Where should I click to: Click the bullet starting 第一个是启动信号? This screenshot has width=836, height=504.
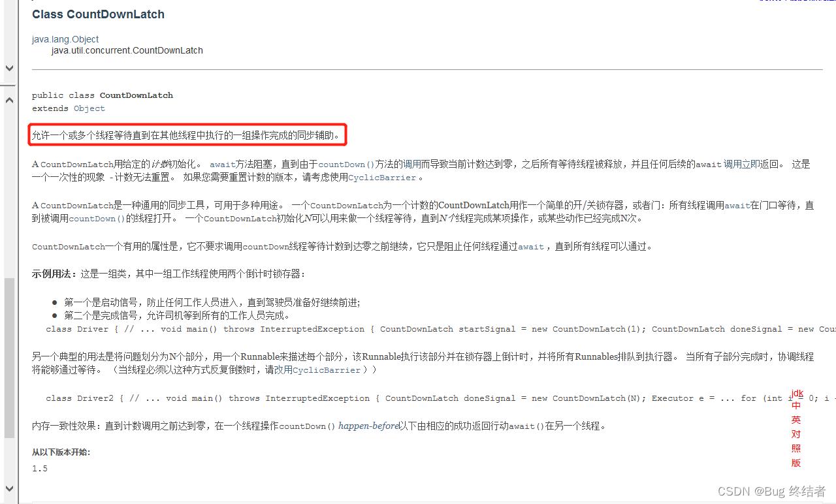212,302
